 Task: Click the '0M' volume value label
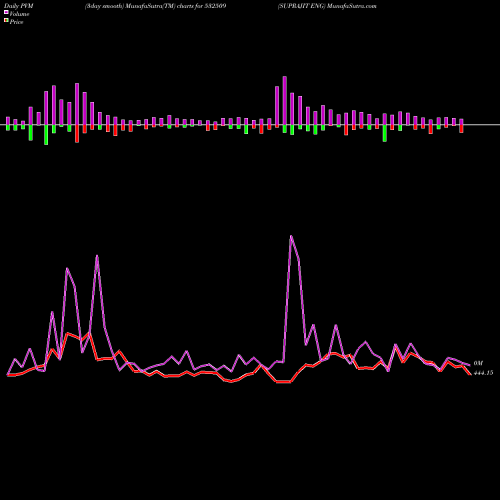pyautogui.click(x=478, y=363)
